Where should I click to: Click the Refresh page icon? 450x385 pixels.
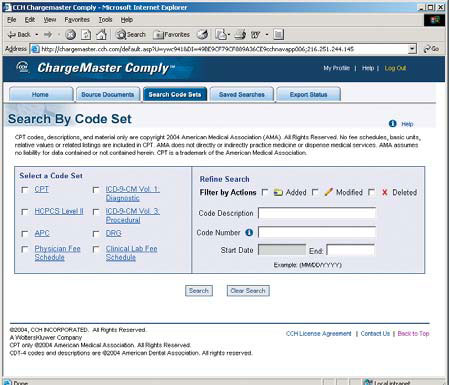tap(86, 34)
